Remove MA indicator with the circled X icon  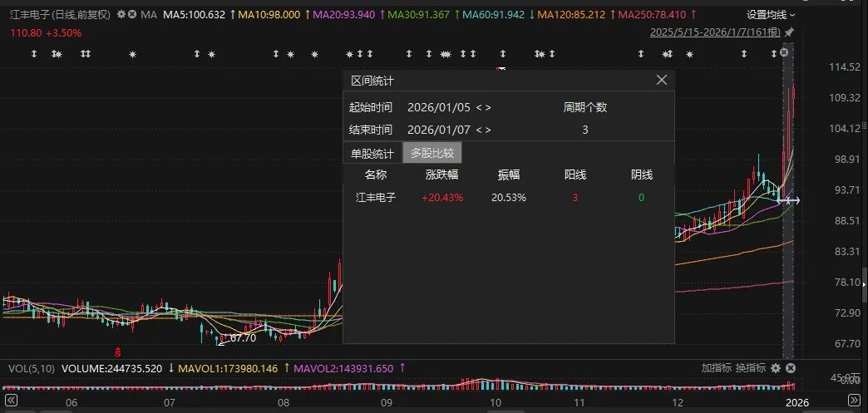click(x=132, y=14)
